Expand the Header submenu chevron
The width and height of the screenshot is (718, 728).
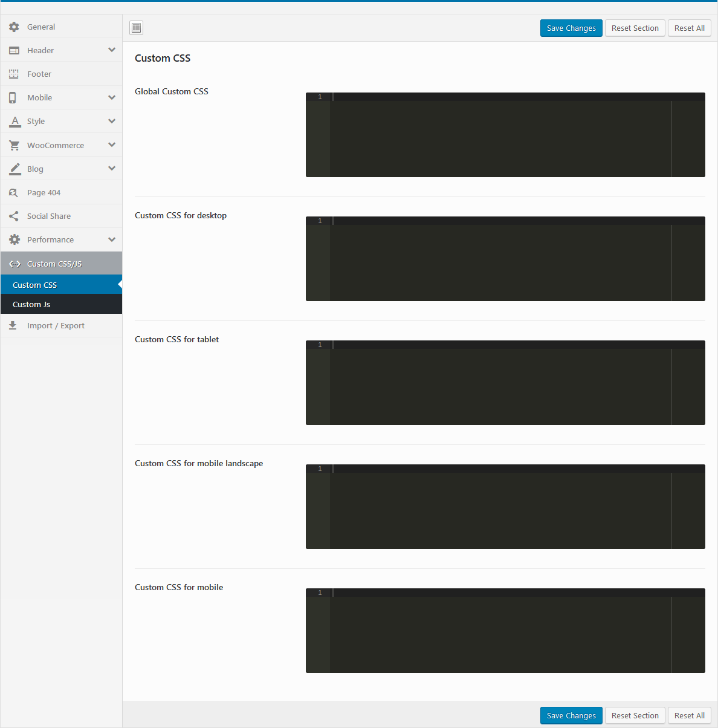pos(112,50)
